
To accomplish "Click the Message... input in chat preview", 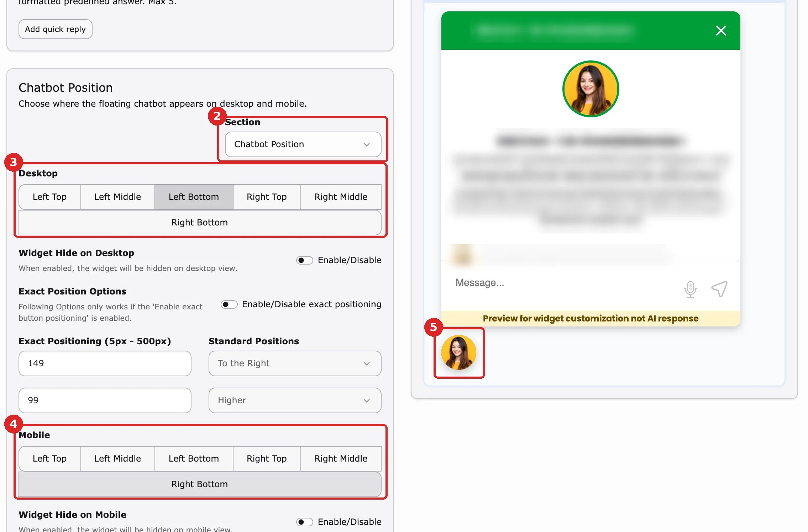I will [562, 283].
